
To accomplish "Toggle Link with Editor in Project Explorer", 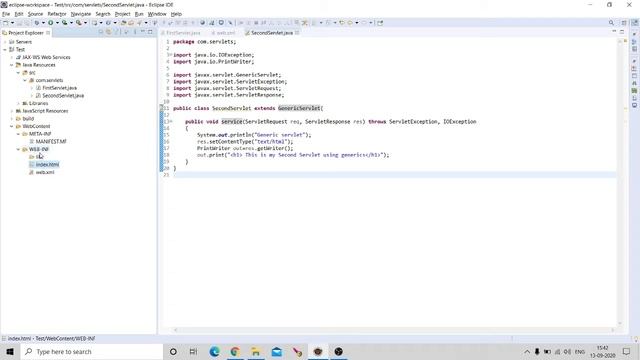I will coord(109,32).
